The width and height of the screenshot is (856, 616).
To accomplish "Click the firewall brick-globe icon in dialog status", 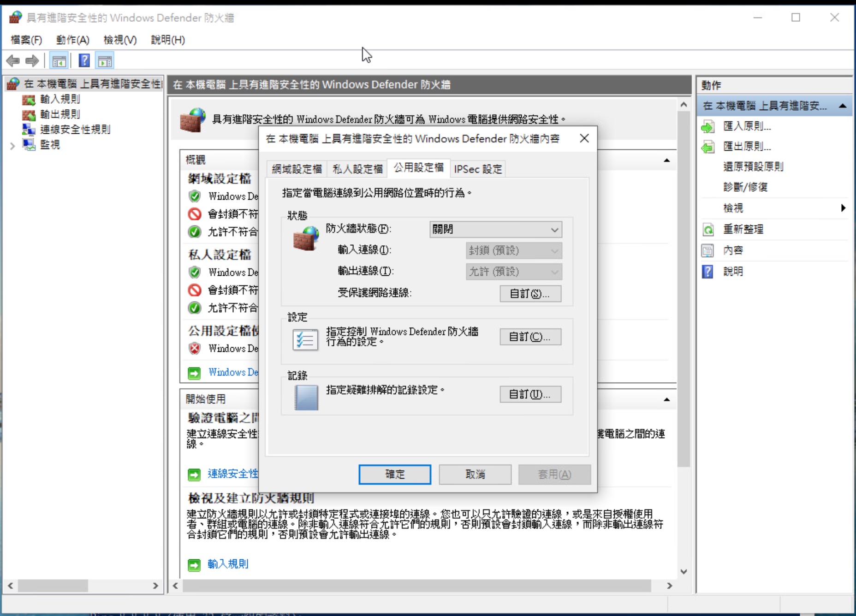I will point(306,238).
